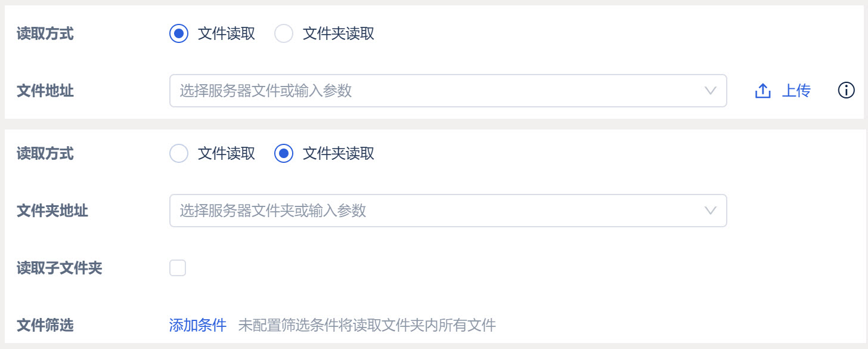Click the 读取方式 label above 文件夹地址
The image size is (868, 349).
[45, 154]
